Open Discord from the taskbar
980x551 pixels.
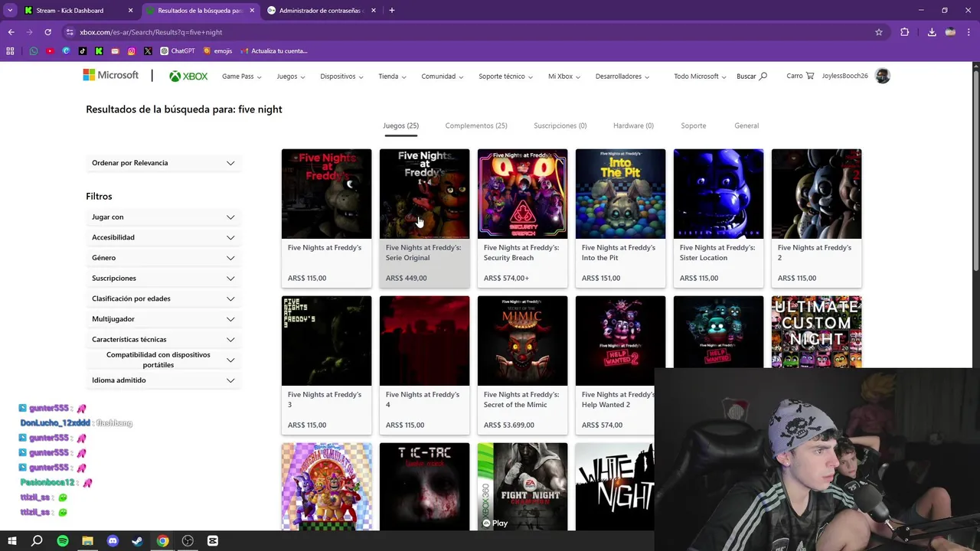113,541
